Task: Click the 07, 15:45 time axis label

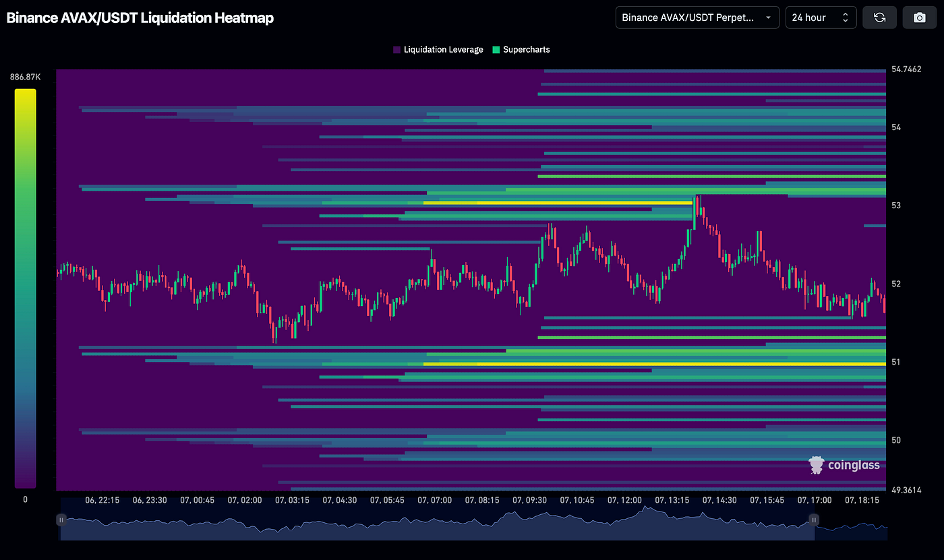Action: point(767,501)
